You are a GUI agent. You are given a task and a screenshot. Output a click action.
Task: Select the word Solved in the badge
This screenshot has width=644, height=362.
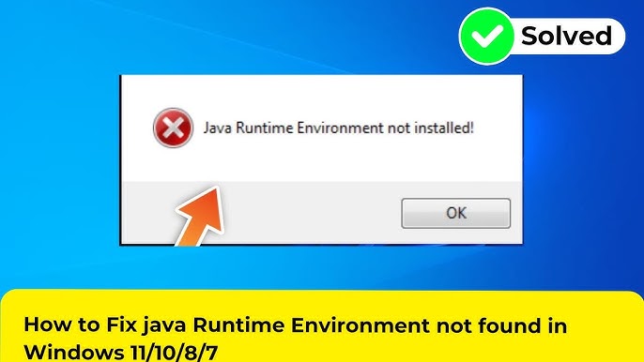point(566,37)
